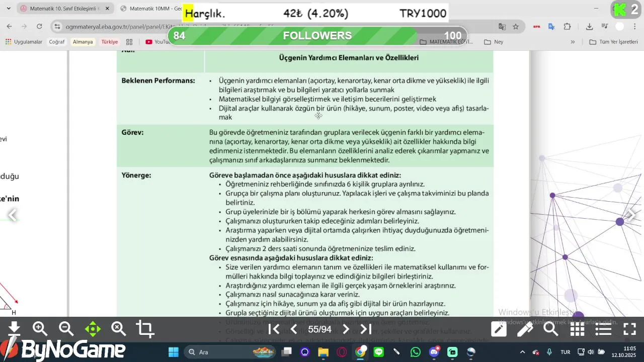Click the TUR language indicator

pos(566,352)
